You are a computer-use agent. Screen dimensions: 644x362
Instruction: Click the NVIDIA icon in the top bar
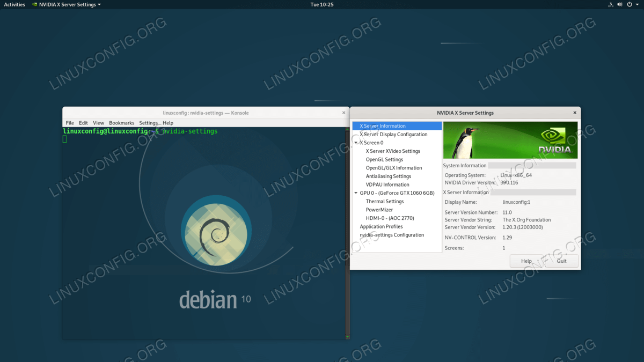pyautogui.click(x=35, y=4)
